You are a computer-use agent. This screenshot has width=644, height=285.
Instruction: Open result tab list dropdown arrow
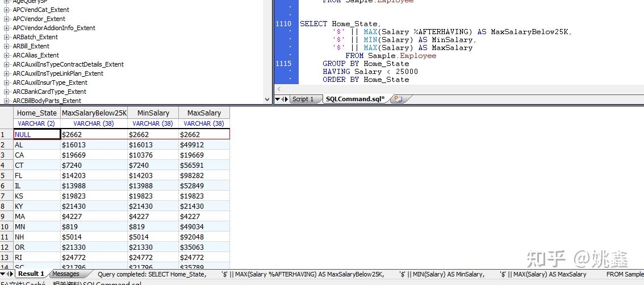(3, 274)
